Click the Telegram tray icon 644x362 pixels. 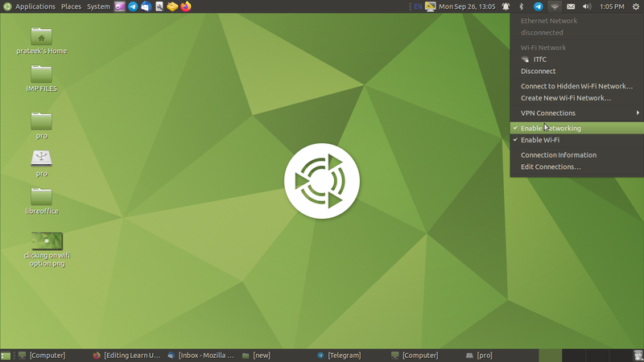point(538,6)
